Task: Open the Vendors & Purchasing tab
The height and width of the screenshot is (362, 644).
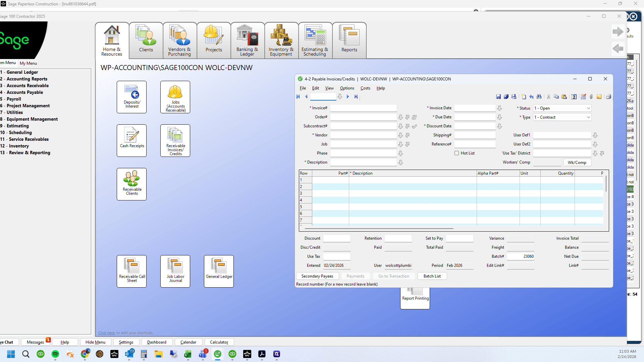Action: pos(180,41)
